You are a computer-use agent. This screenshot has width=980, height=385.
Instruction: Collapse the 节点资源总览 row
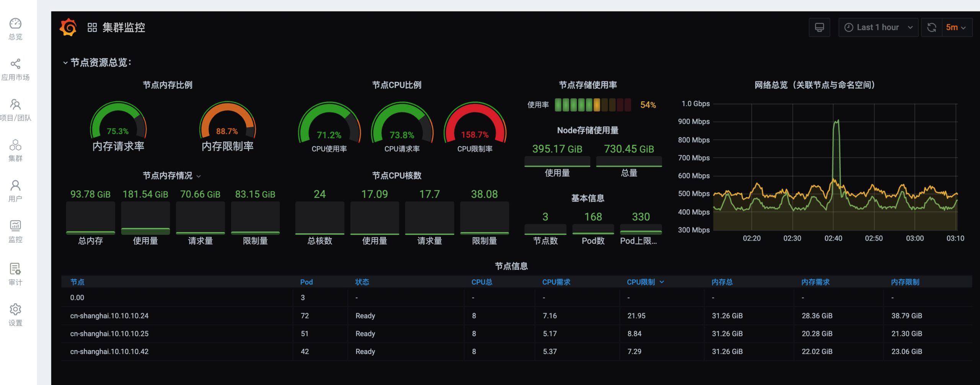97,62
